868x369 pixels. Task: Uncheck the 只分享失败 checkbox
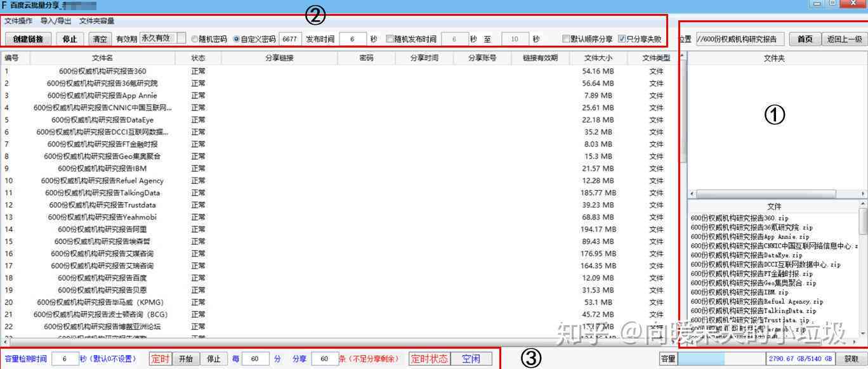point(639,39)
